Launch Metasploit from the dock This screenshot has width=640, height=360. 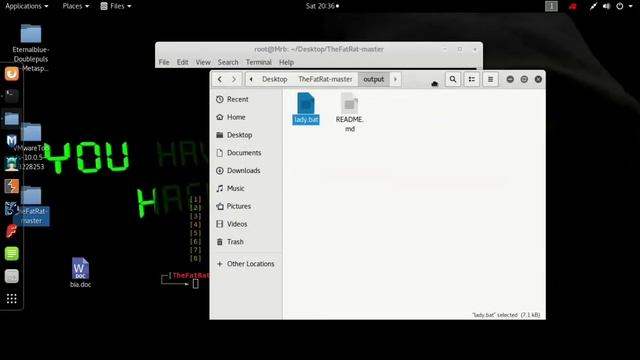click(x=11, y=141)
